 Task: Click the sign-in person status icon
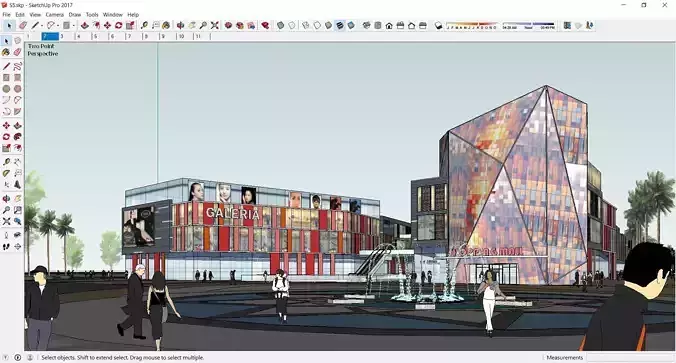click(30, 357)
